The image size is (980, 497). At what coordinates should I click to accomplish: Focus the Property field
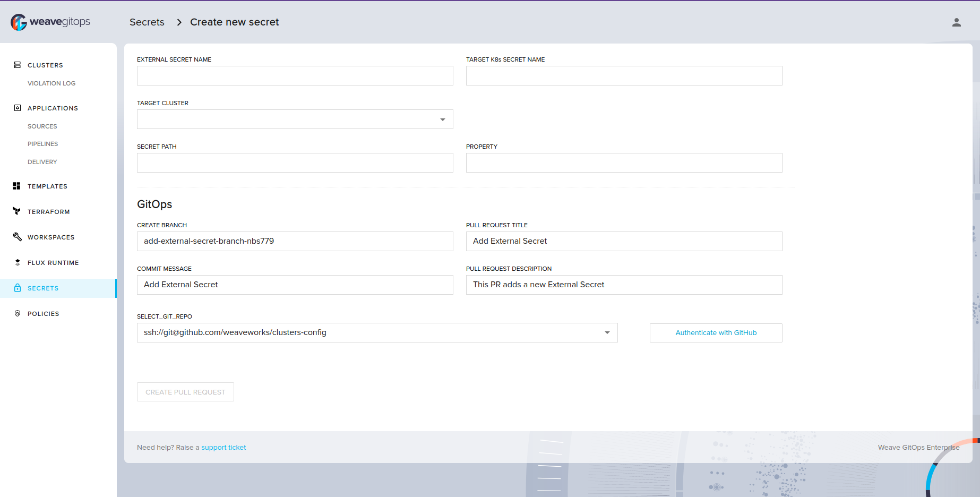coord(624,162)
